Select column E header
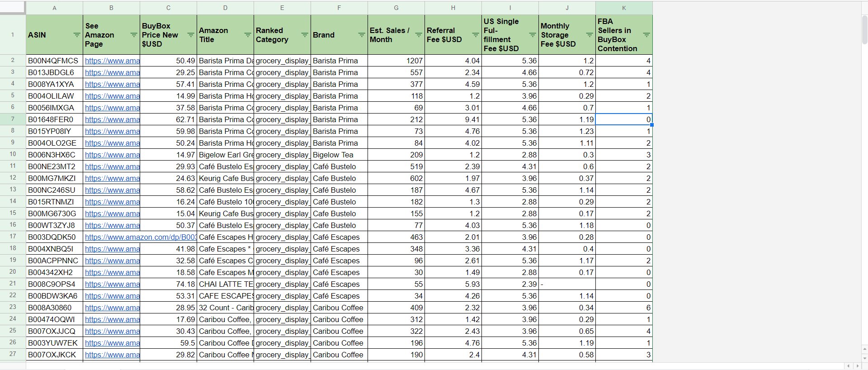The height and width of the screenshot is (370, 868). point(283,8)
